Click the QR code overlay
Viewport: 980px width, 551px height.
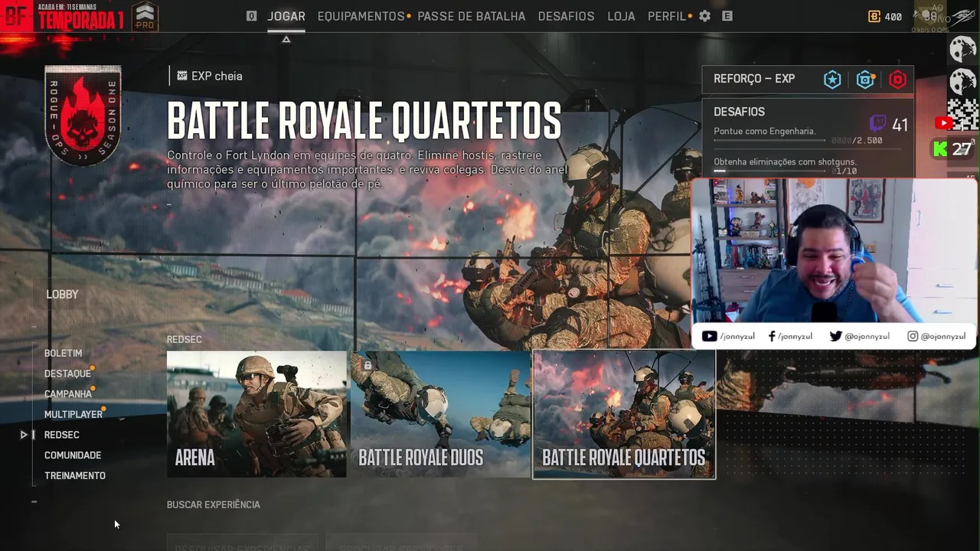point(962,115)
